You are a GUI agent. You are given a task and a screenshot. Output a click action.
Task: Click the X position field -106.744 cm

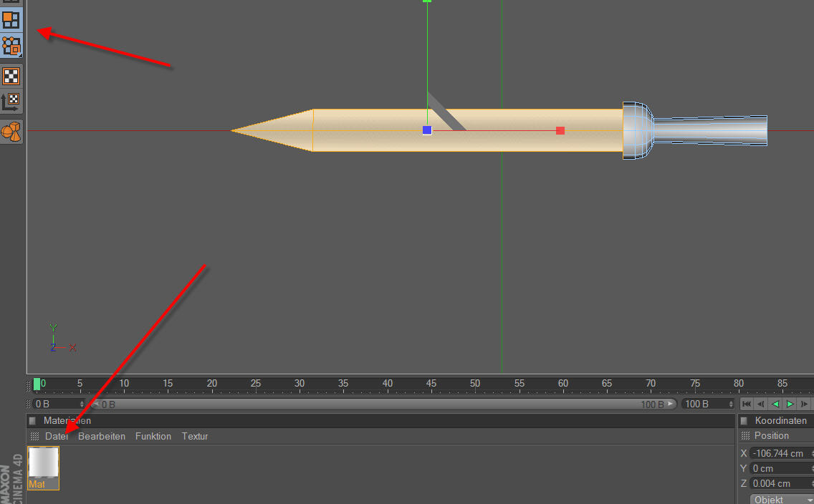(781, 453)
